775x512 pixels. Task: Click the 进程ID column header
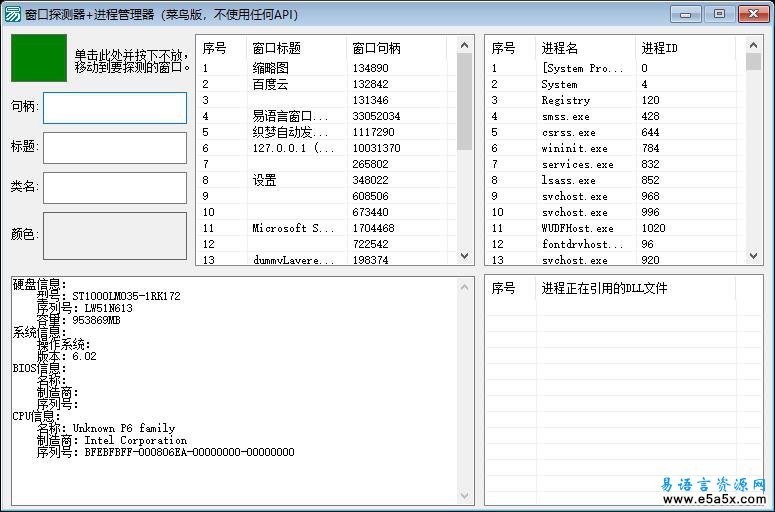685,48
